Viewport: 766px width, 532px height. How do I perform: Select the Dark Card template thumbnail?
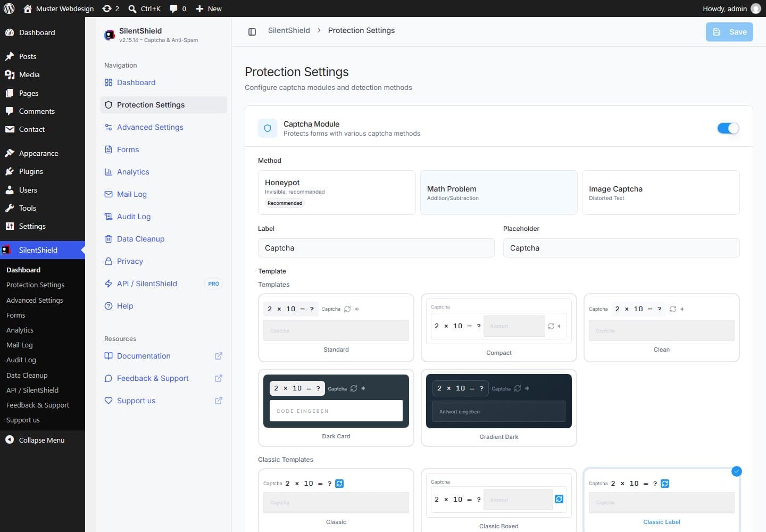click(x=336, y=408)
